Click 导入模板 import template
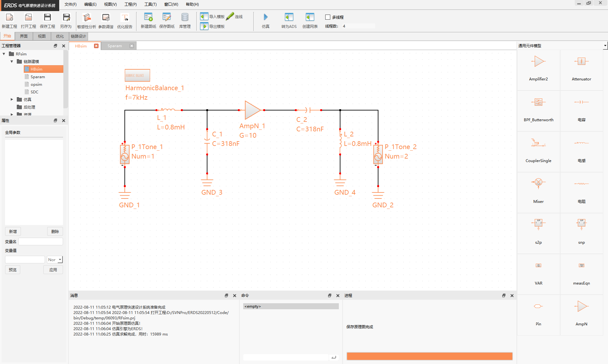 coord(212,16)
